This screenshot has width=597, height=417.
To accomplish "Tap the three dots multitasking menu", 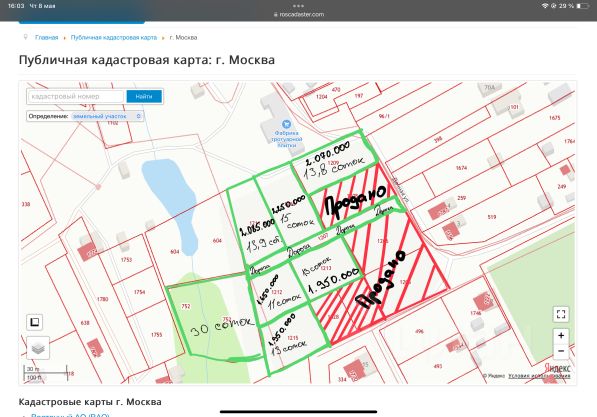I will coord(298,6).
